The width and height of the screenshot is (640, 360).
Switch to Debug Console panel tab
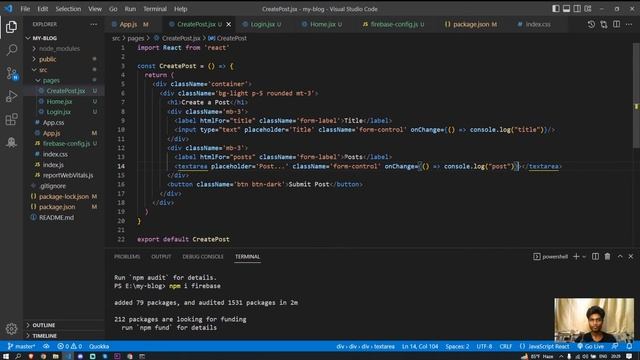pyautogui.click(x=203, y=257)
